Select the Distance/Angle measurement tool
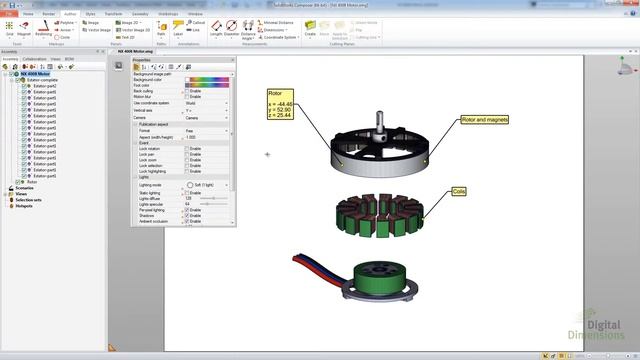 tap(248, 30)
